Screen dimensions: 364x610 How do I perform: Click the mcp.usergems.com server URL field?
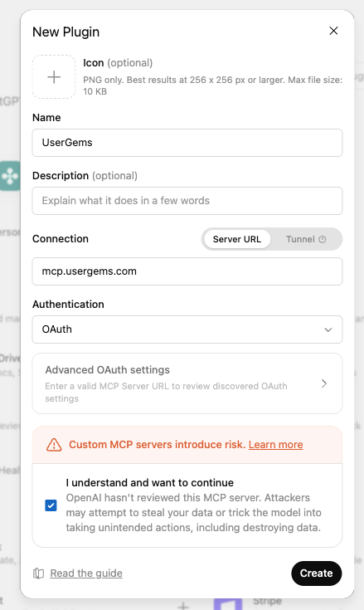pos(187,271)
